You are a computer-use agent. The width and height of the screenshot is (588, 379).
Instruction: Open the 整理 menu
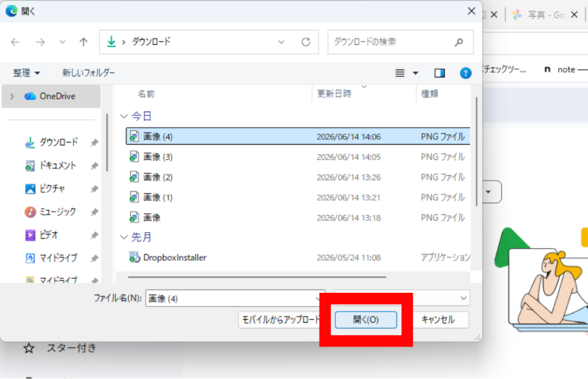pos(26,73)
